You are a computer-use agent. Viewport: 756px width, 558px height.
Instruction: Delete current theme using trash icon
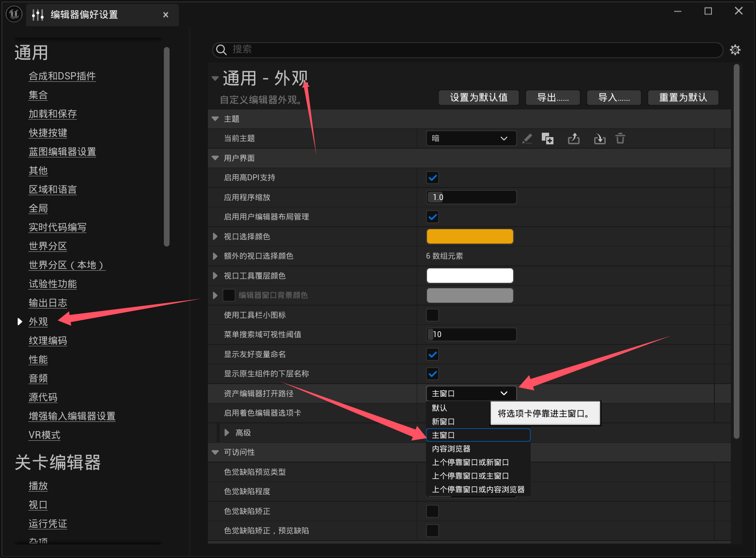tap(621, 138)
